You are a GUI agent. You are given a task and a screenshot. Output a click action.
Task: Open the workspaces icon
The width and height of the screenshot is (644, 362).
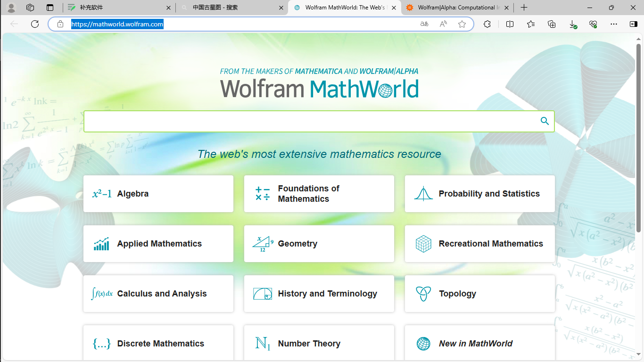click(30, 8)
